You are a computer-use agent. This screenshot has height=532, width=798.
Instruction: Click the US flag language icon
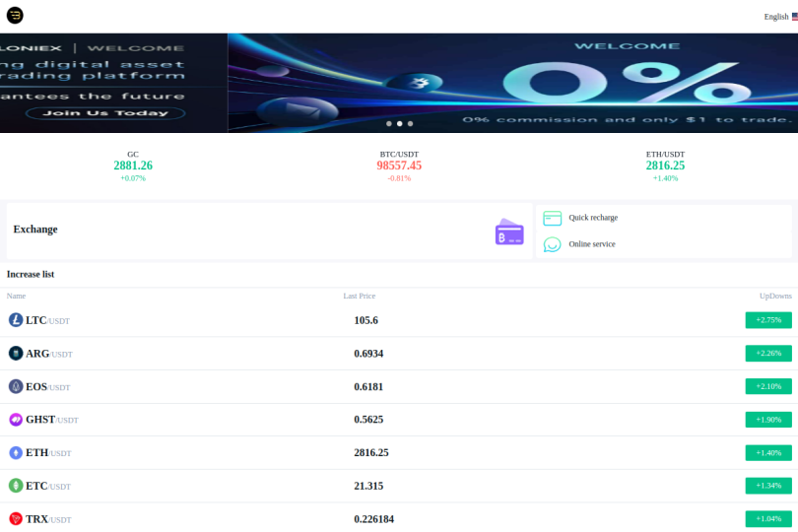click(794, 17)
